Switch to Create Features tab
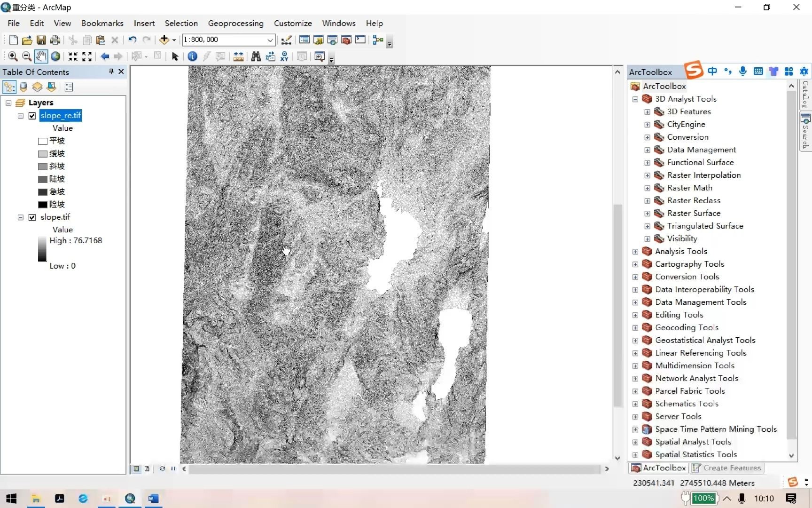The width and height of the screenshot is (812, 508). tap(726, 468)
